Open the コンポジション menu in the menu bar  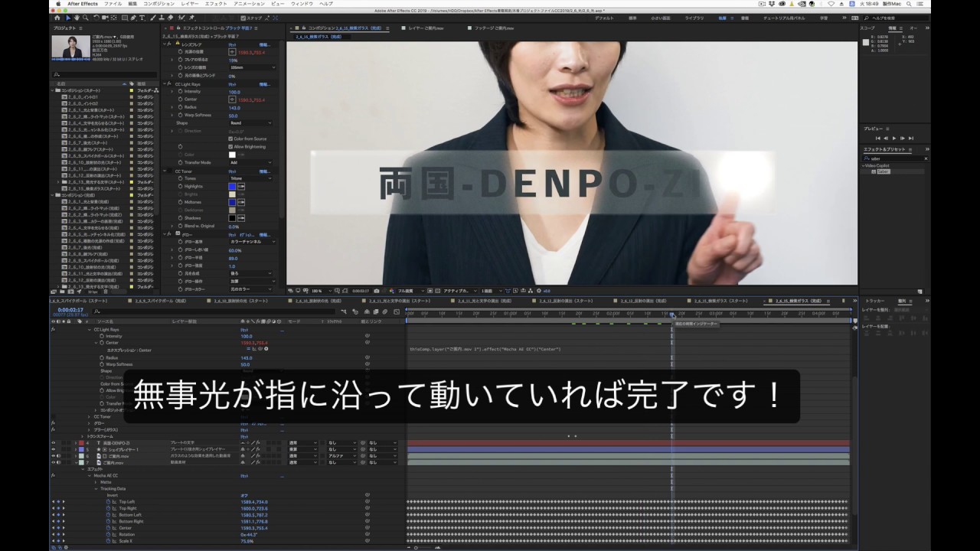tap(158, 4)
